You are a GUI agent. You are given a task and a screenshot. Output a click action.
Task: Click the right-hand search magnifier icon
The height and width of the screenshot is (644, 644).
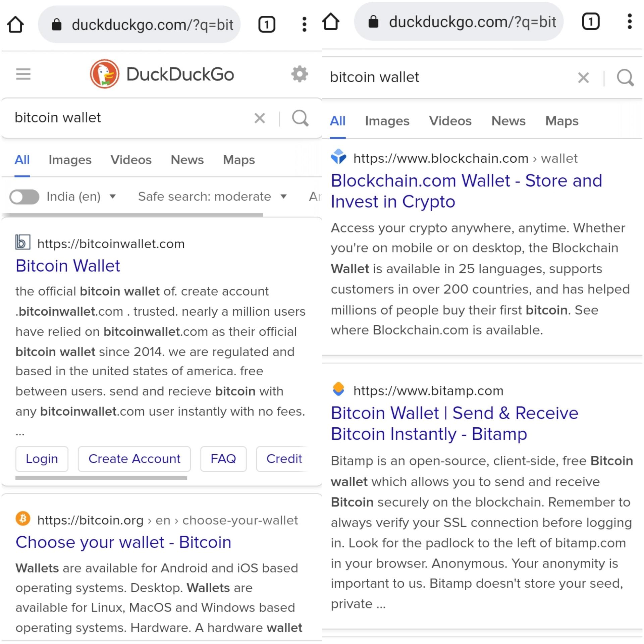[625, 78]
